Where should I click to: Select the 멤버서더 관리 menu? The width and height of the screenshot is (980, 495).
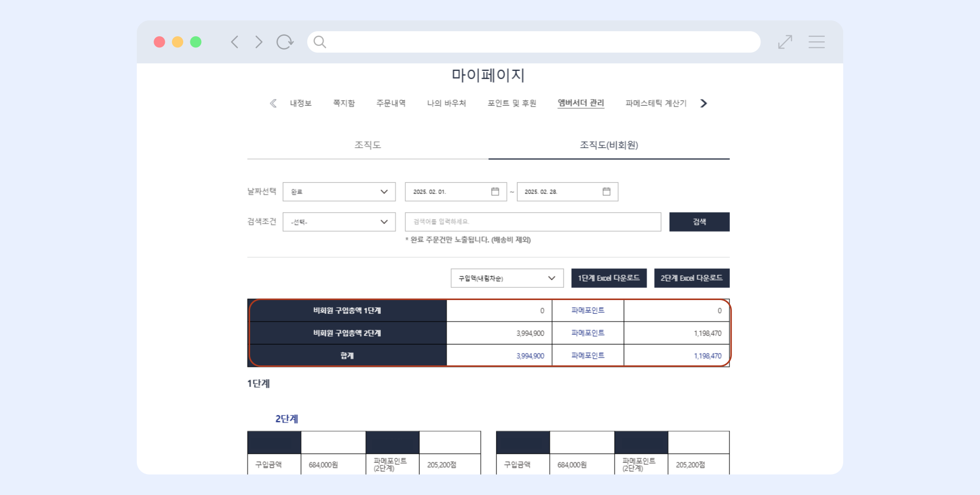click(x=581, y=103)
